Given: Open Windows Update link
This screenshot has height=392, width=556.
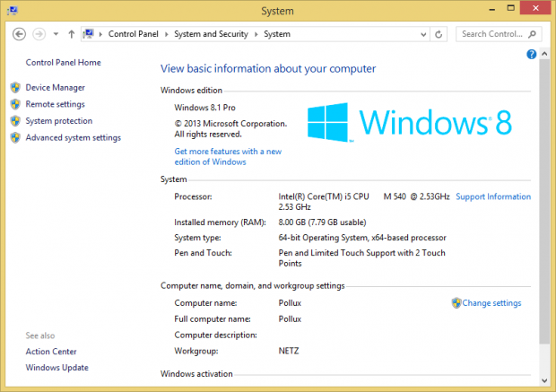Looking at the screenshot, I should pyautogui.click(x=56, y=368).
